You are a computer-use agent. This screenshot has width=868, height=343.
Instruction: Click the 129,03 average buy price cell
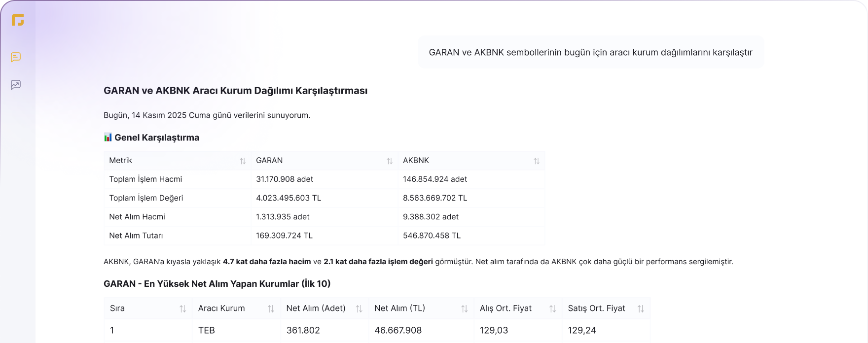(x=494, y=331)
